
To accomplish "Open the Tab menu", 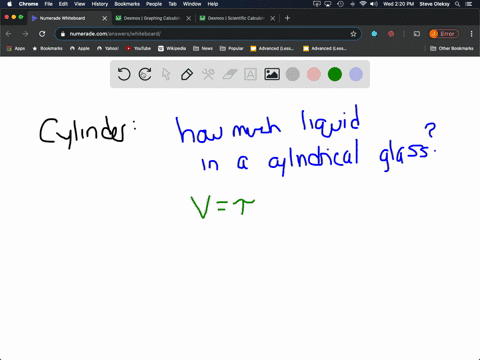I will click(x=172, y=4).
